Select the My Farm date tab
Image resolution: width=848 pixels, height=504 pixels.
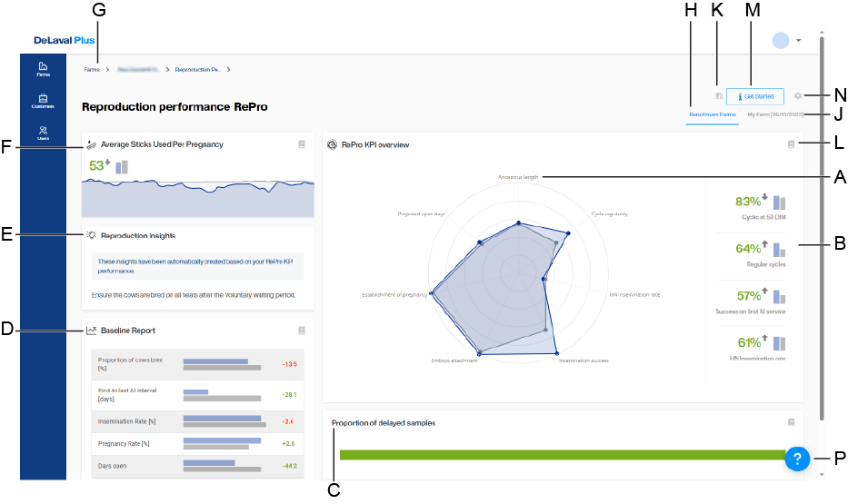tap(774, 115)
